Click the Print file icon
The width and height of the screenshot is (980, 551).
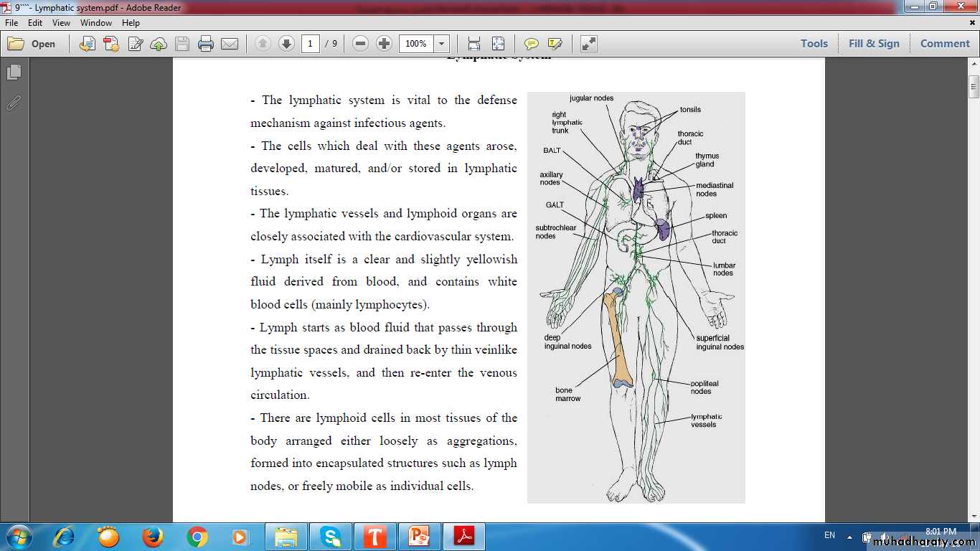tap(206, 44)
